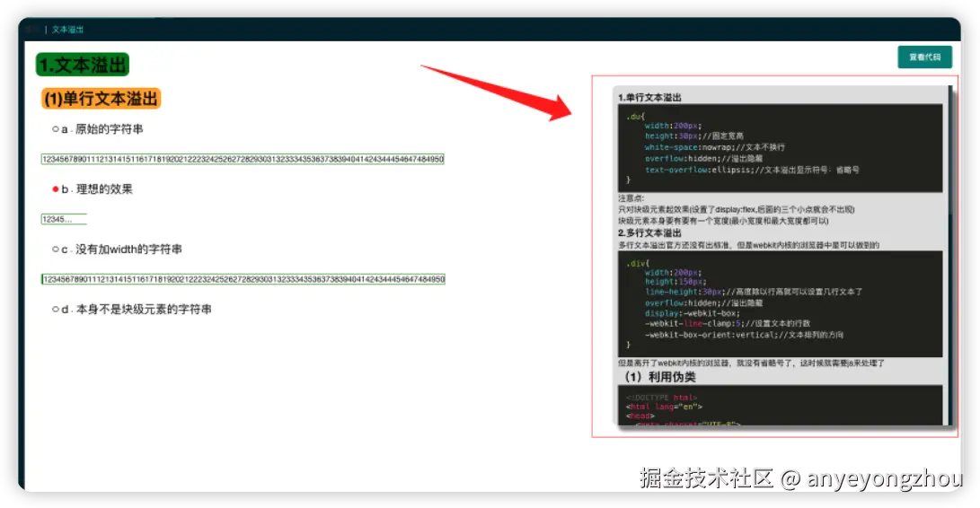Click the 文本溢出 title in the top bar

pyautogui.click(x=67, y=30)
